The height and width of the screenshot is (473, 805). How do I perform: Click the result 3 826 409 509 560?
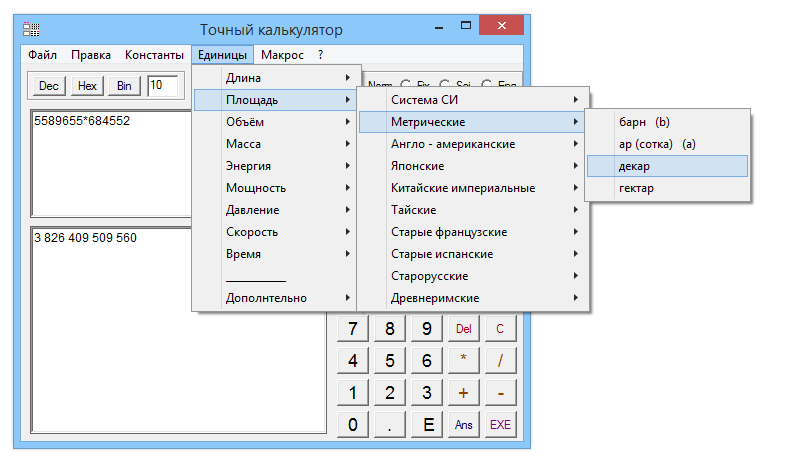pyautogui.click(x=85, y=238)
